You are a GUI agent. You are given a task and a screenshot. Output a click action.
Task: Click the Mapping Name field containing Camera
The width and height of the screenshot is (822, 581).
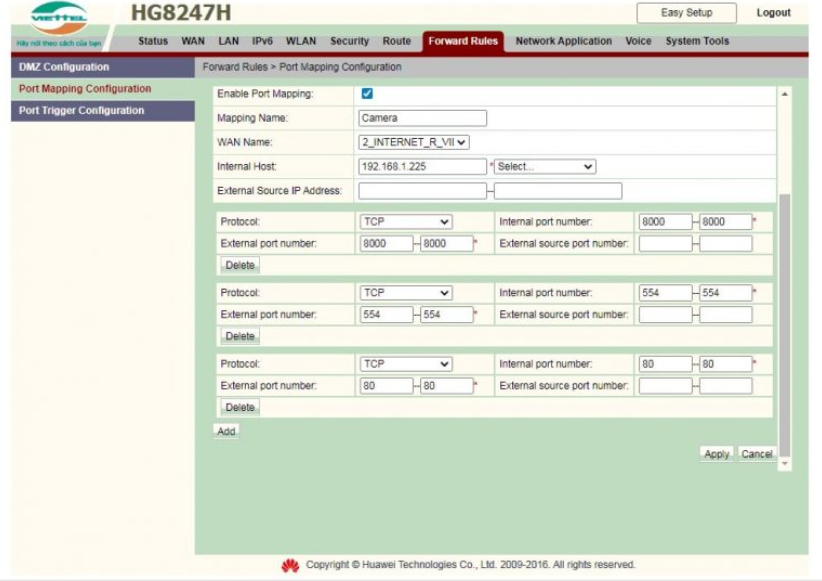click(x=422, y=118)
